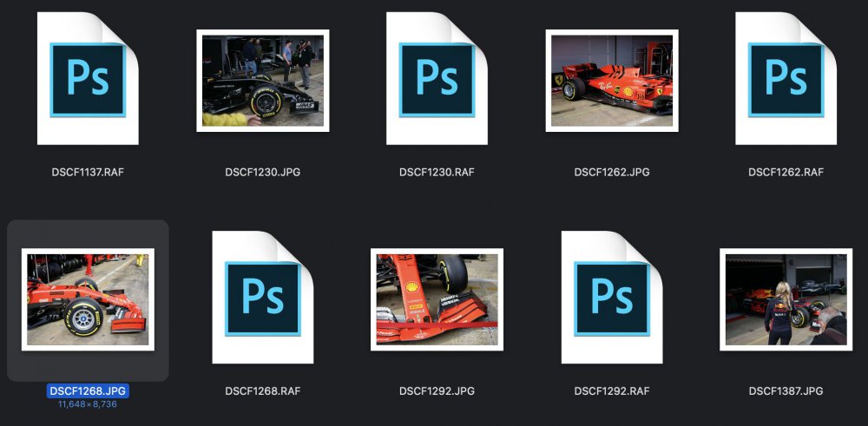The image size is (868, 426).
Task: Pick the DSCF1292.RAF Photoshop file icon
Action: (611, 298)
